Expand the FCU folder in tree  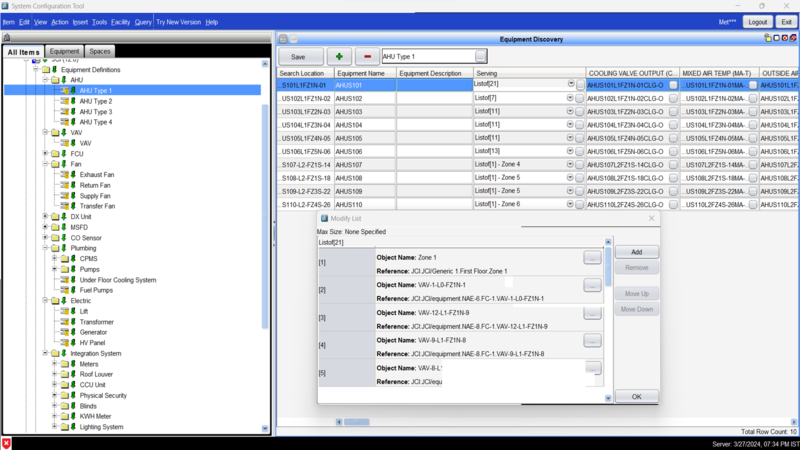point(46,154)
